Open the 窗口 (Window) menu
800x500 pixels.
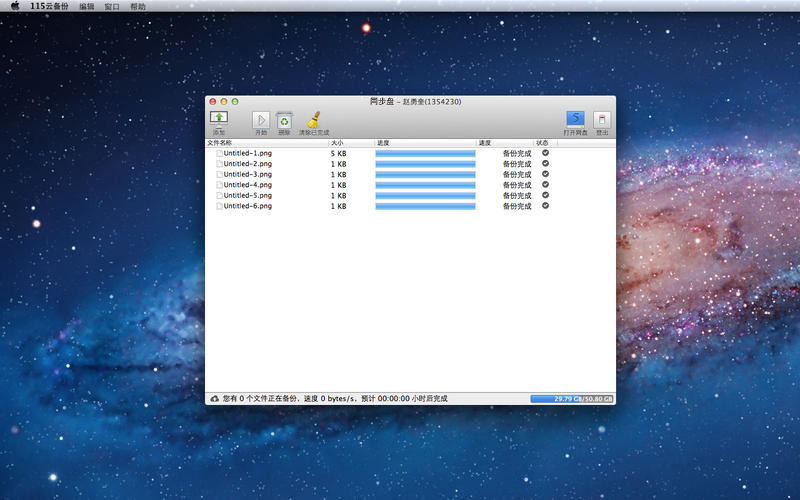(112, 6)
